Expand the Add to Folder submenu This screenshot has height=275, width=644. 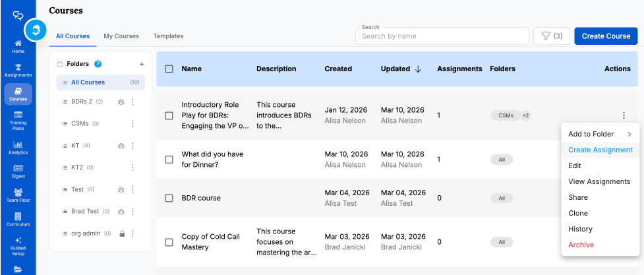pyautogui.click(x=599, y=134)
